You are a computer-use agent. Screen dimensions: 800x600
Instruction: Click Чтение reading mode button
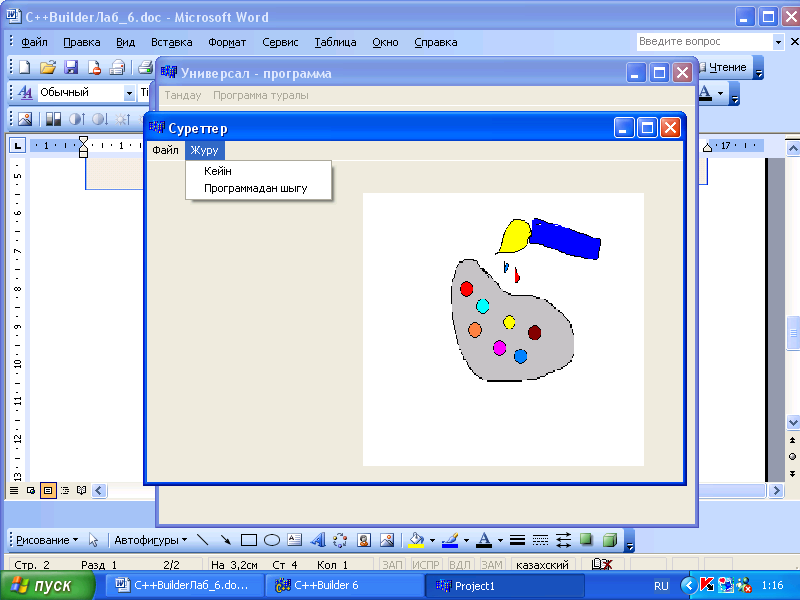(x=723, y=67)
